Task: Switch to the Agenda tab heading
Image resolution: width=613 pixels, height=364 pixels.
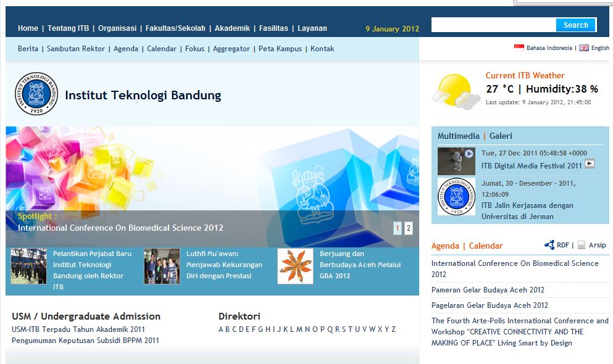Action: point(445,246)
